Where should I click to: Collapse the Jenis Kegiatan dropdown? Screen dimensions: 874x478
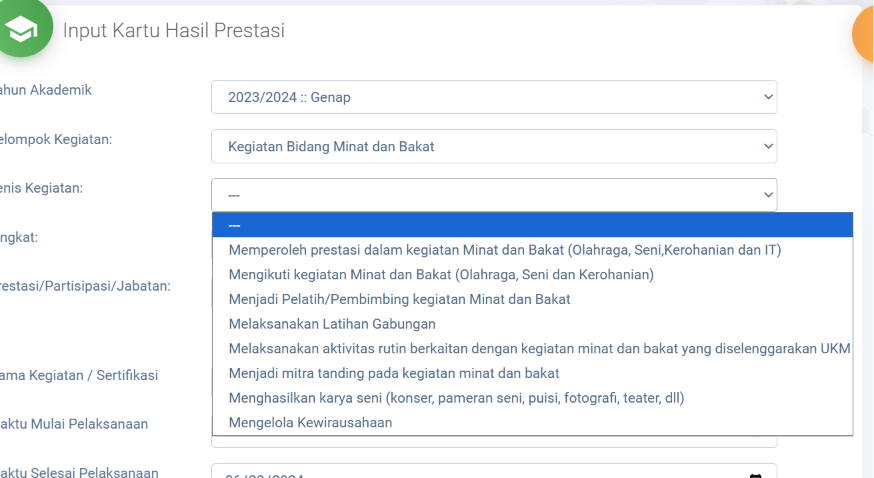click(x=494, y=195)
